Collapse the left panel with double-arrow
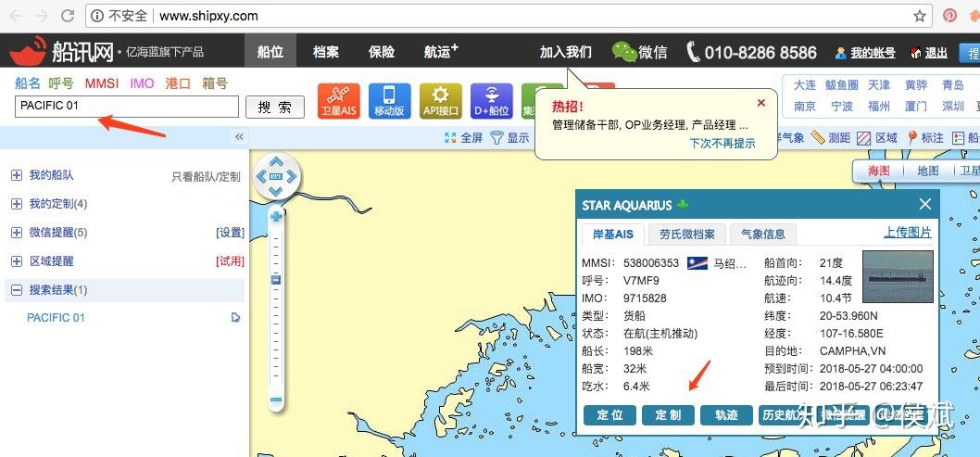Viewport: 980px width, 457px height. (239, 137)
